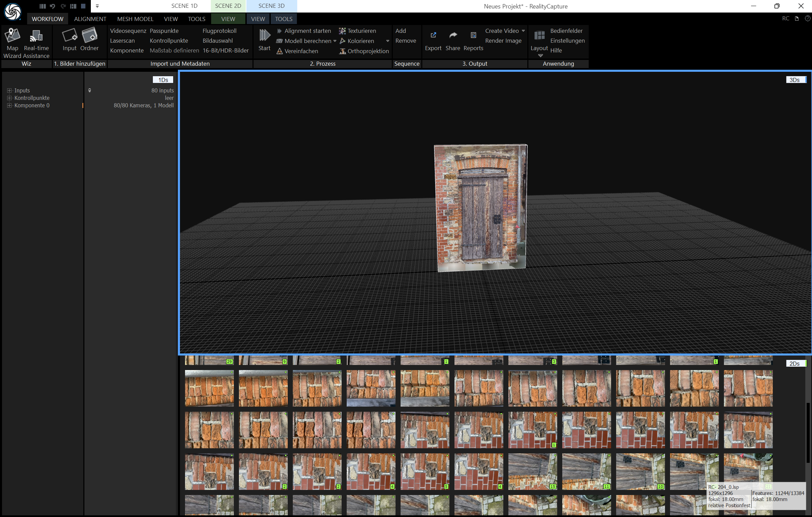This screenshot has width=812, height=517.
Task: Click Orthoprojektion tool
Action: [x=364, y=51]
